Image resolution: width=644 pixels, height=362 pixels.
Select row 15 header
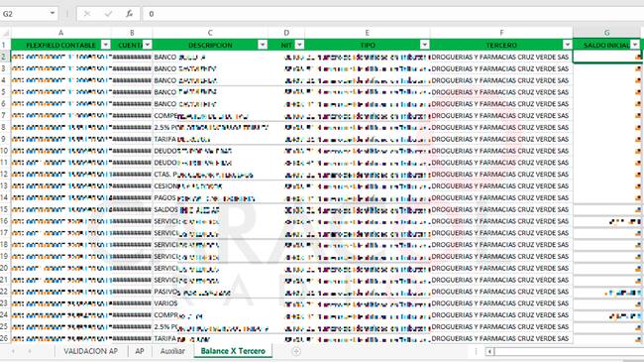pyautogui.click(x=5, y=209)
